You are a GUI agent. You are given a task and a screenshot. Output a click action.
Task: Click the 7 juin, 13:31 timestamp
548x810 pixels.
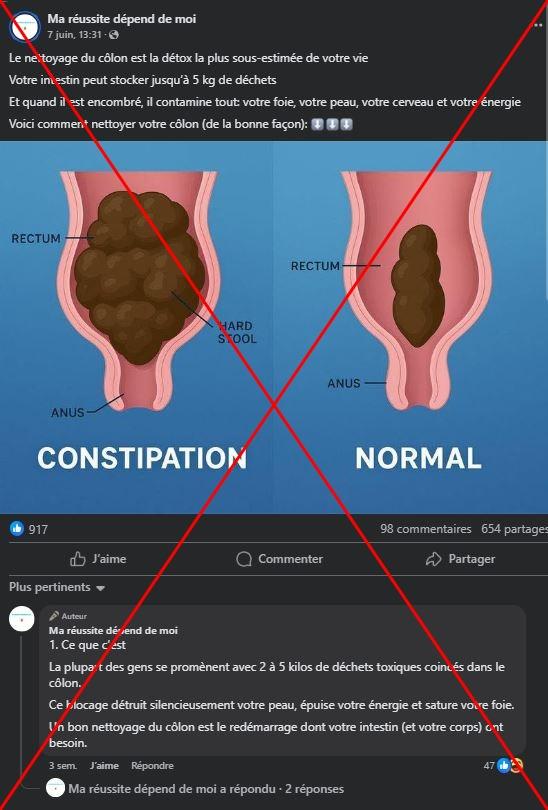click(74, 35)
